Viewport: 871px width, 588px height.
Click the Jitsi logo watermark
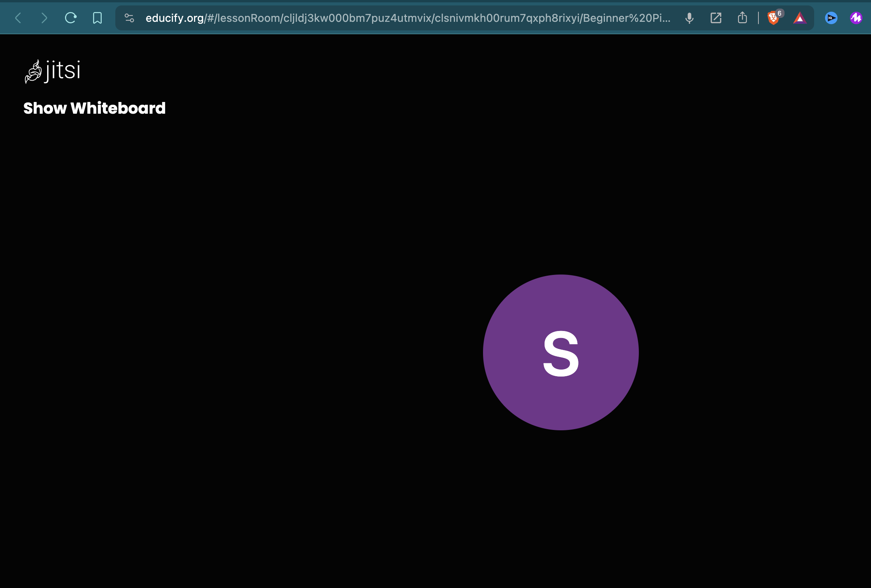(x=53, y=71)
